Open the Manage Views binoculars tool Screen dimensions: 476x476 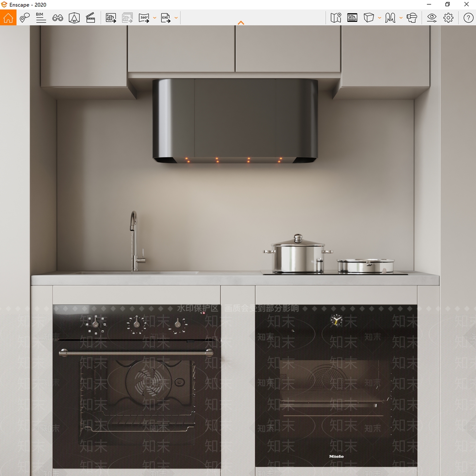pos(57,18)
